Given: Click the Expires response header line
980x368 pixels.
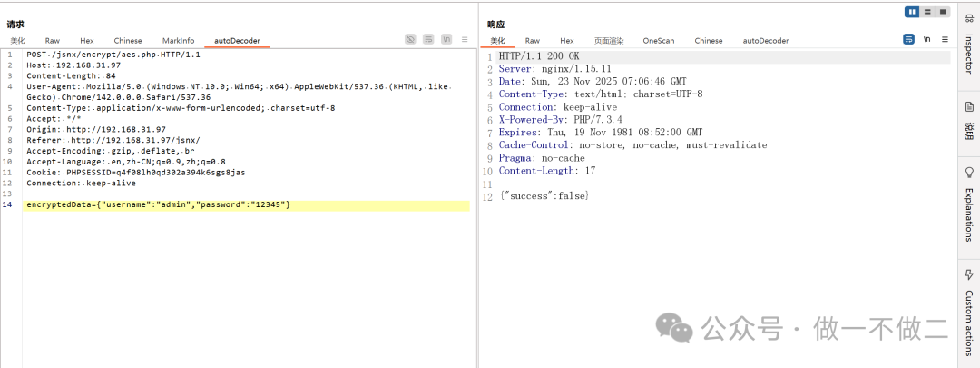Looking at the screenshot, I should [x=600, y=133].
